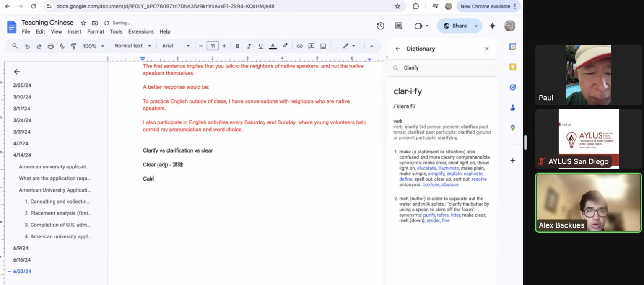Collapse the menus with the chevron
The image size is (644, 285).
(371, 46)
